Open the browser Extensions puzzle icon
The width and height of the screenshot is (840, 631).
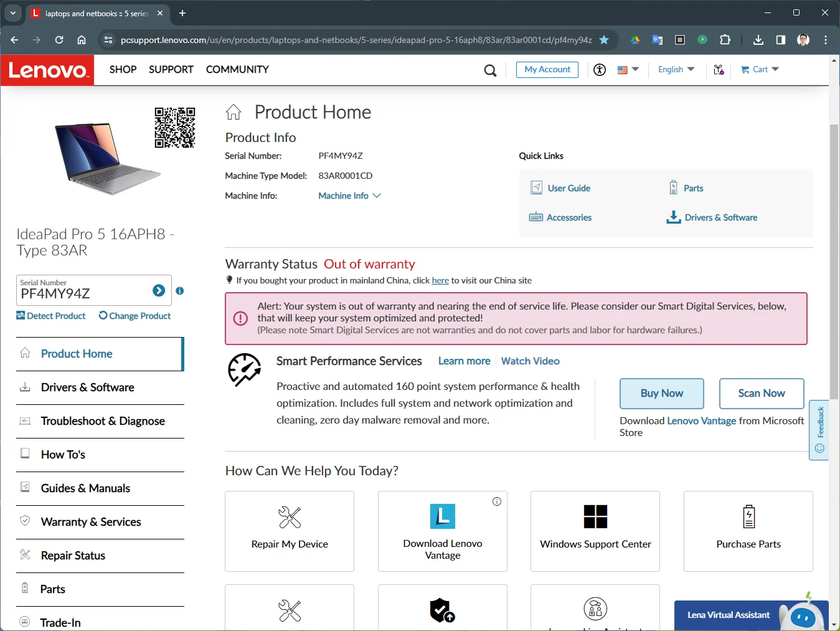(725, 40)
